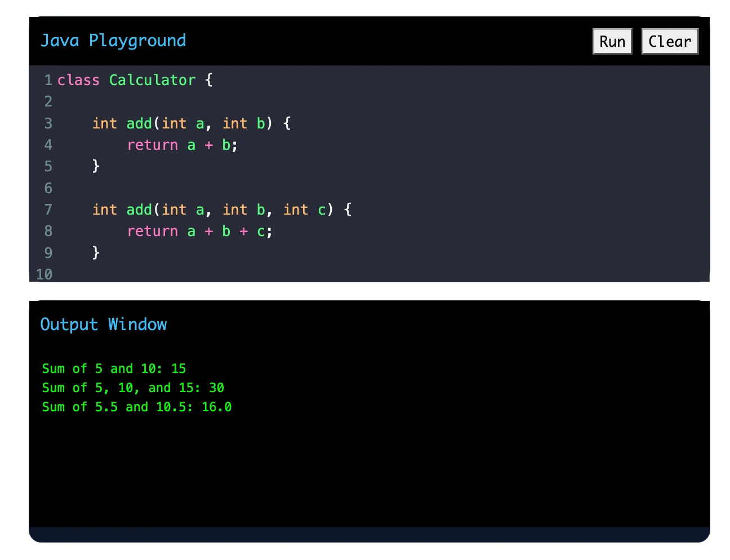Screen dimensions: 730x560
Task: Click line number 6 in the gutter
Action: pyautogui.click(x=48, y=188)
